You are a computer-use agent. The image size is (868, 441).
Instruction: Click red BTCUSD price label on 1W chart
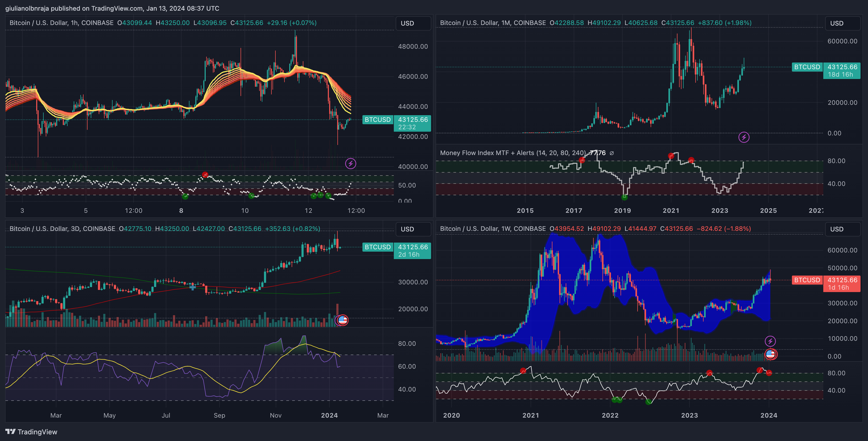click(807, 280)
